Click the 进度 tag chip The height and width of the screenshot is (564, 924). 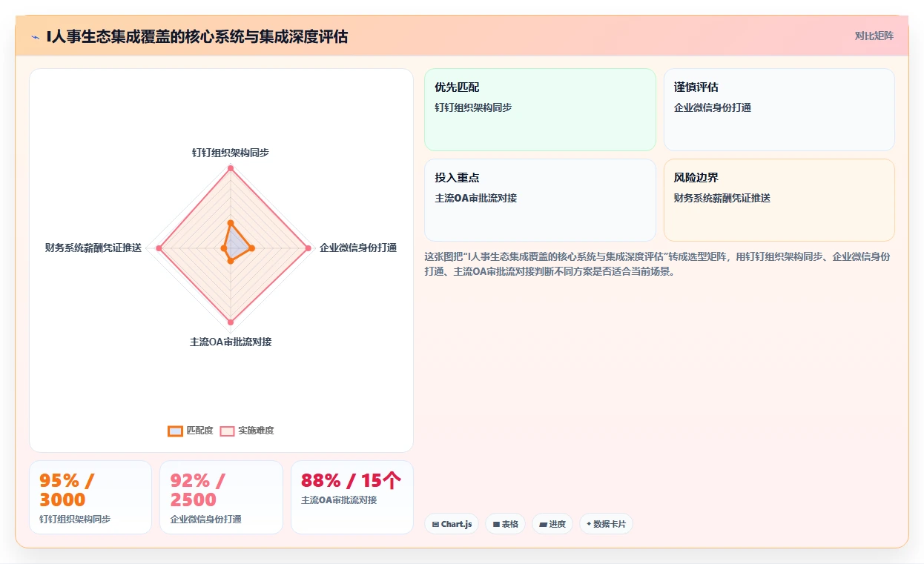point(552,524)
